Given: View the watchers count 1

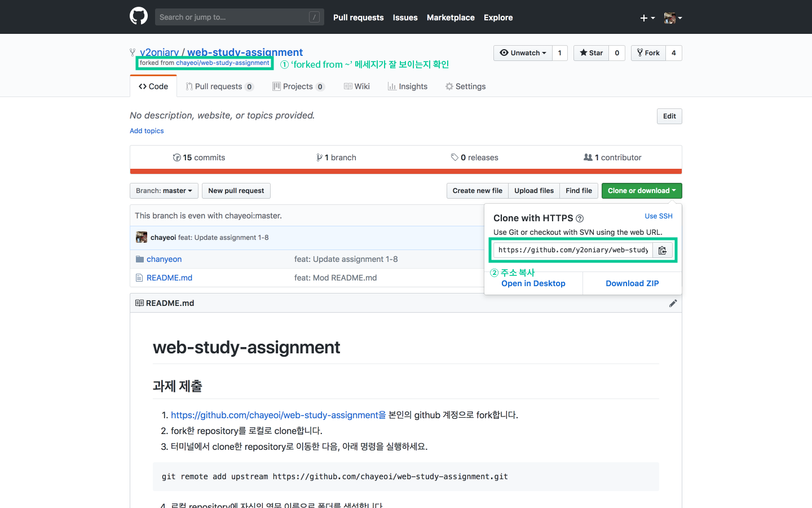Looking at the screenshot, I should [x=560, y=53].
